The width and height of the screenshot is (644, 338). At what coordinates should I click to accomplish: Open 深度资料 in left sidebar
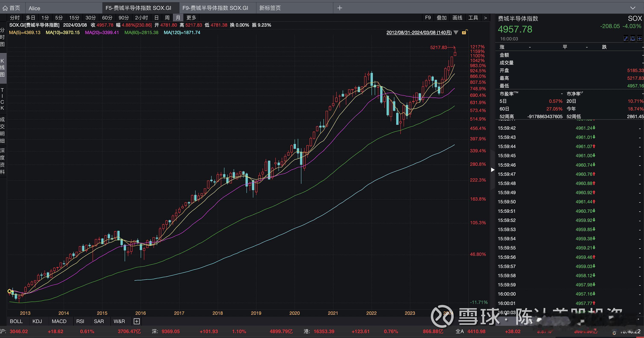[x=3, y=161]
